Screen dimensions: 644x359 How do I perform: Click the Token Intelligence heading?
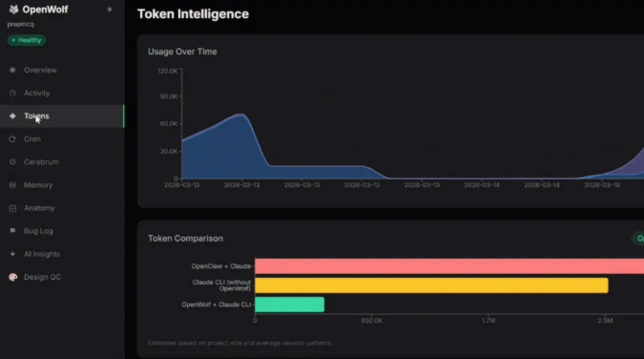[x=193, y=14]
